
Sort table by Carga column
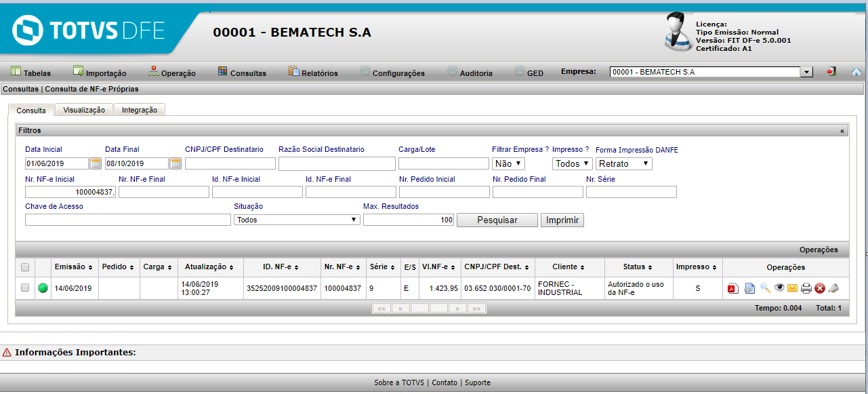pos(160,267)
